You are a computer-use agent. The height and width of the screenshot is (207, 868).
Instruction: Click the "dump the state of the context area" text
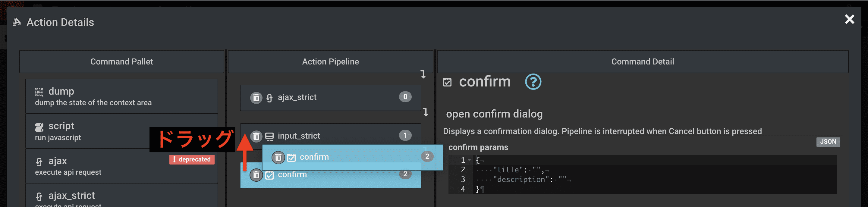point(93,103)
